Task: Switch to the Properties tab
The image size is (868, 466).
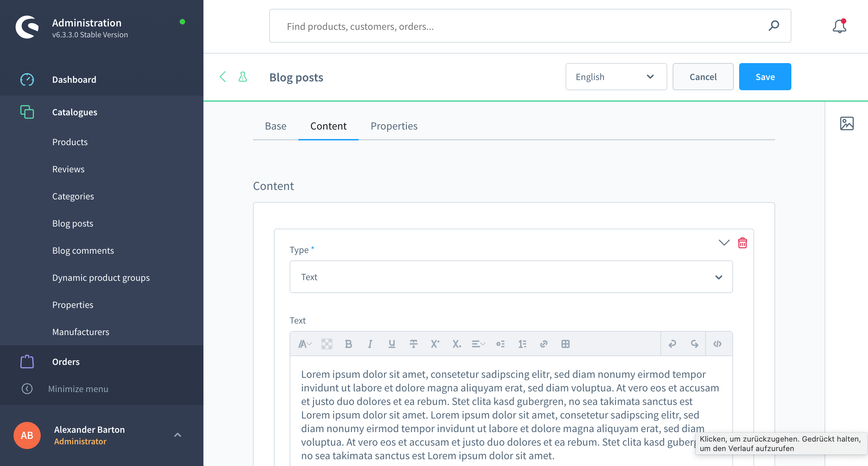Action: tap(394, 126)
